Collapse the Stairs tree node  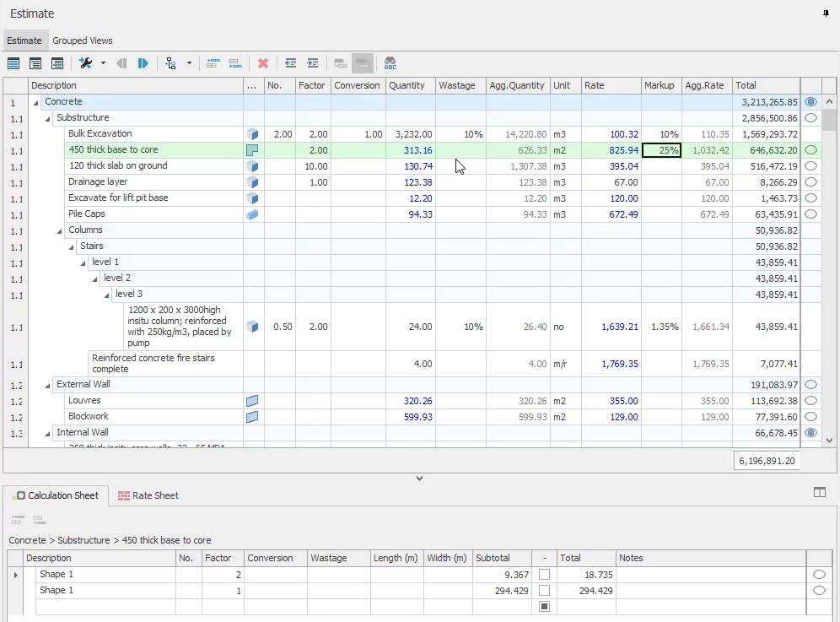pos(71,247)
